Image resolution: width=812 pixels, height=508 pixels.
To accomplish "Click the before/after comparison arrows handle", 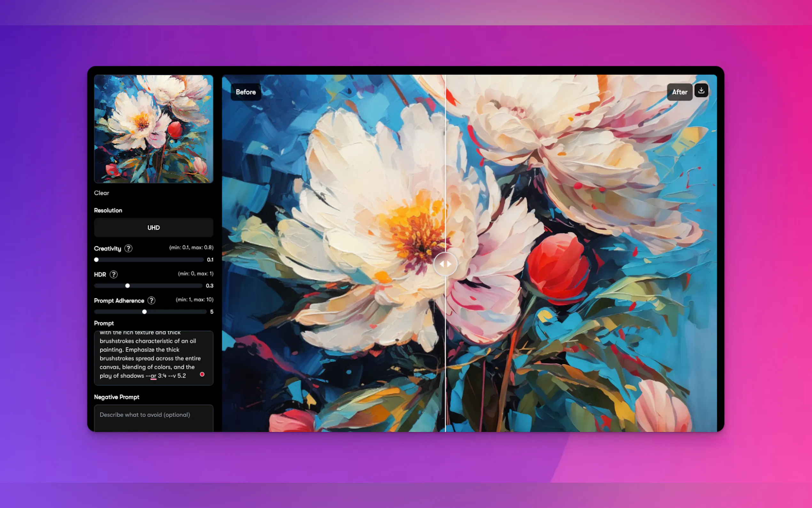I will [445, 264].
